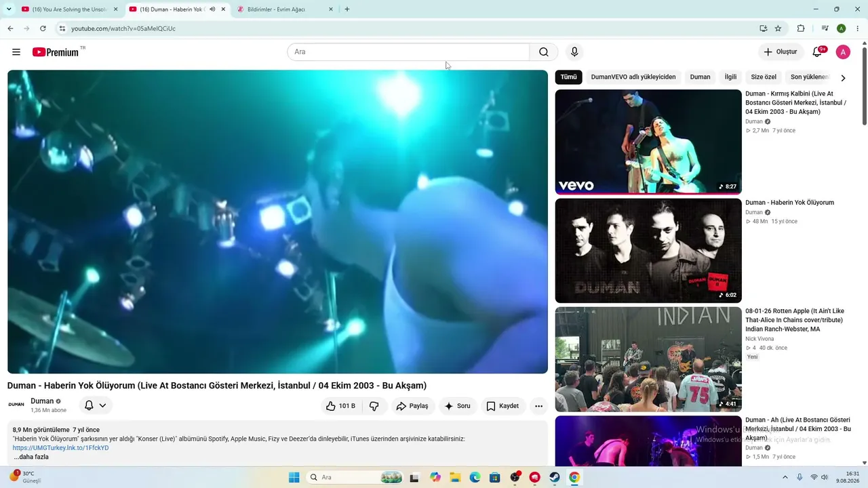
Task: Dislike the Duman video
Action: pos(374,406)
